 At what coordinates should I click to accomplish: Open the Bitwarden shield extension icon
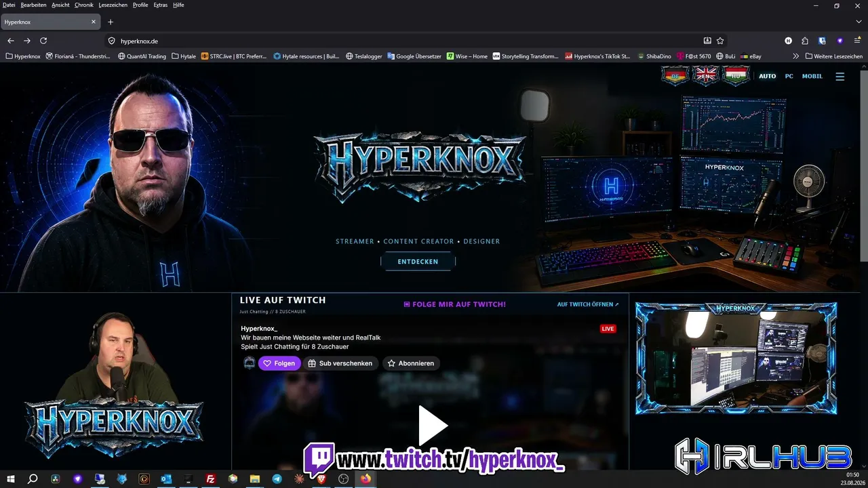[x=822, y=41]
